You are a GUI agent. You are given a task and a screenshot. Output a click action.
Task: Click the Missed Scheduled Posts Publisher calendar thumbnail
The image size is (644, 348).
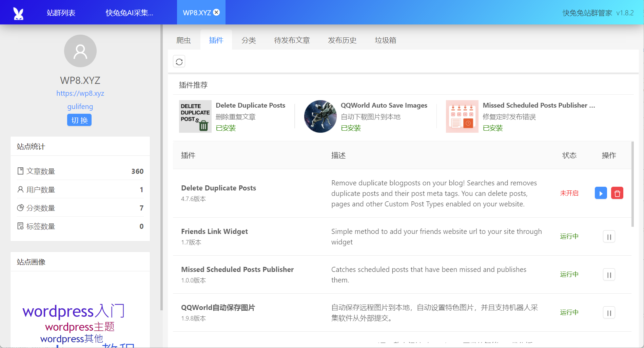tap(462, 116)
